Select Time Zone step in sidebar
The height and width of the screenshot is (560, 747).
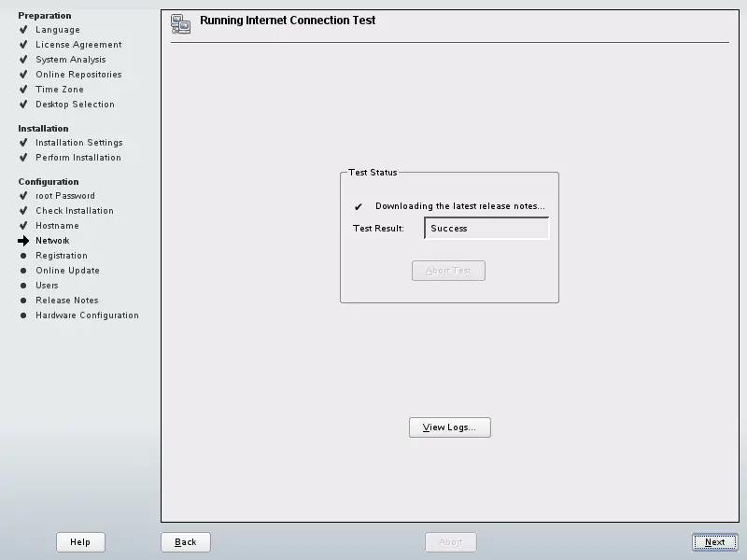[60, 89]
